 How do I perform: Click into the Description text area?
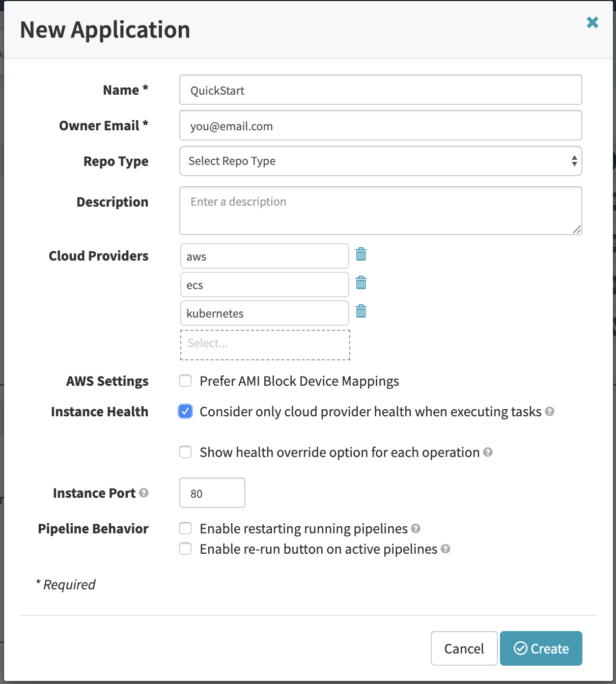point(380,211)
